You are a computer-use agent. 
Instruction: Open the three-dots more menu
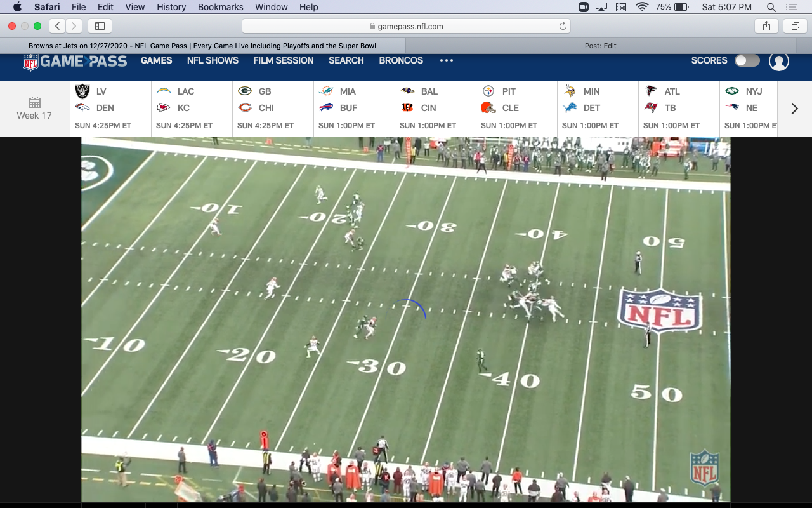point(447,60)
